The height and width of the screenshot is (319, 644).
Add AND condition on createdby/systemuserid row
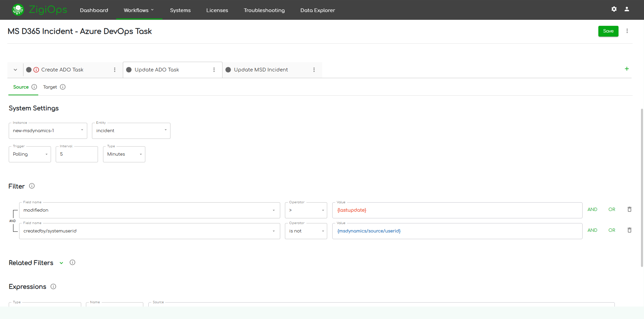pyautogui.click(x=592, y=230)
